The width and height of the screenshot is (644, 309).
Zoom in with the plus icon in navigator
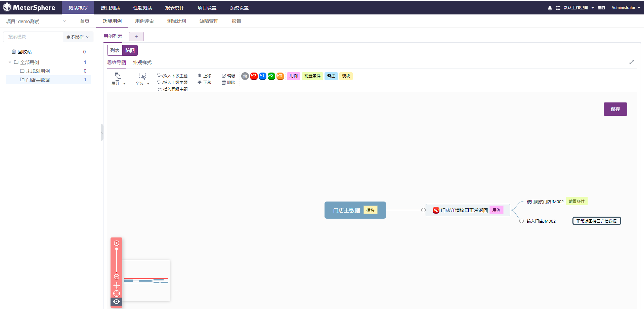pos(117,243)
